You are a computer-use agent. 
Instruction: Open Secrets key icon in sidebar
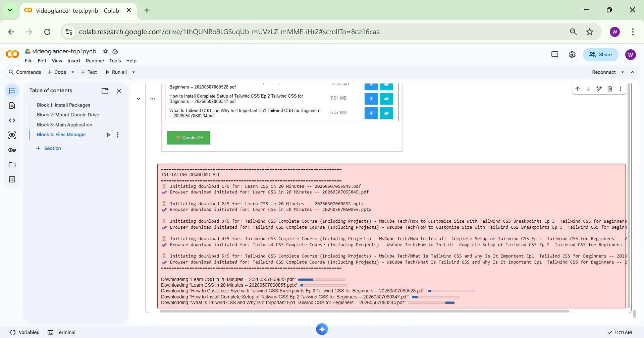(12, 150)
